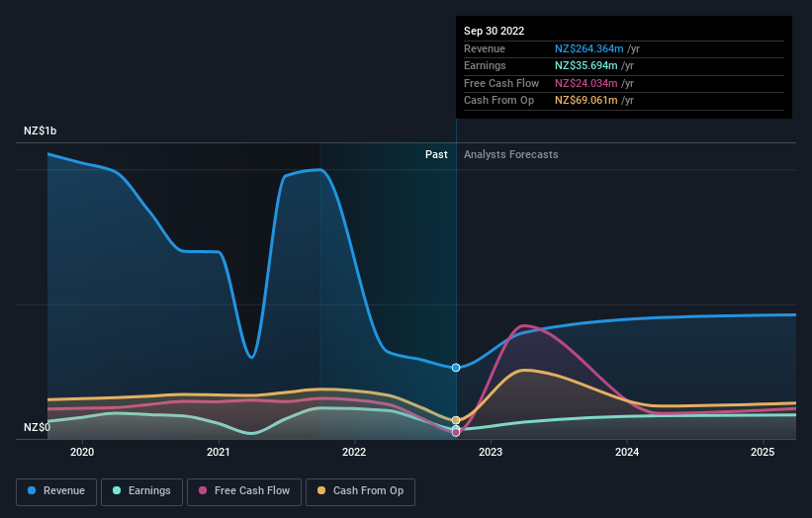Toggle the Earnings legend button
Image resolution: width=812 pixels, height=518 pixels.
pyautogui.click(x=141, y=491)
